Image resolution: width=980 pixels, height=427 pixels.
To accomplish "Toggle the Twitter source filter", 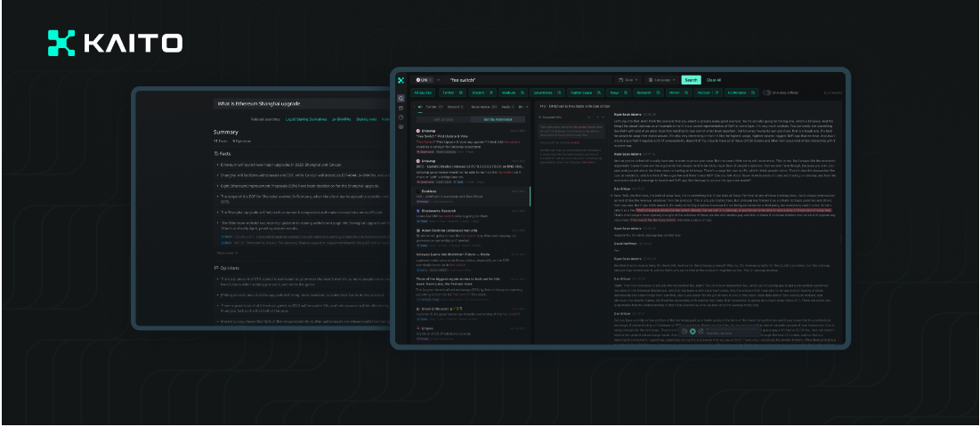I will [452, 93].
